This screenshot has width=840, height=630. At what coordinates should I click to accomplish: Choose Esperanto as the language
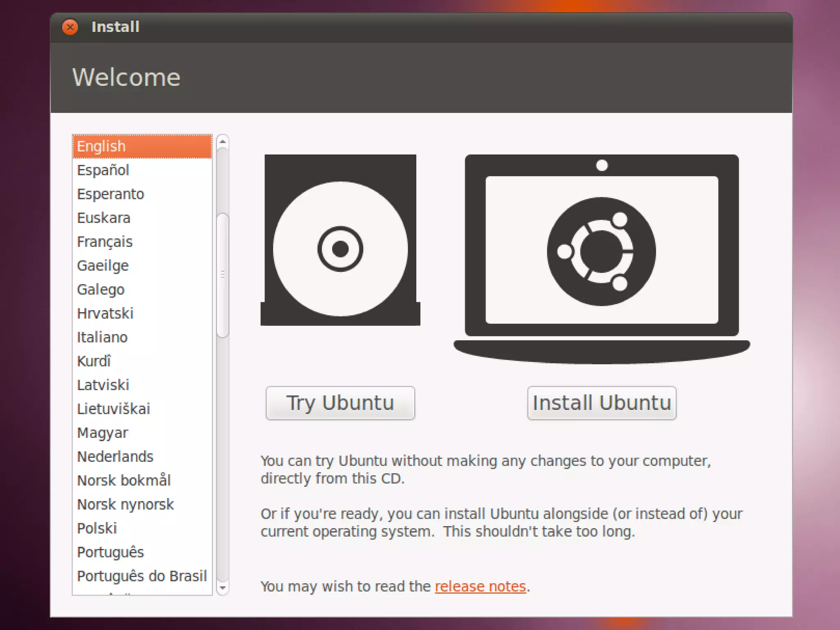111,194
